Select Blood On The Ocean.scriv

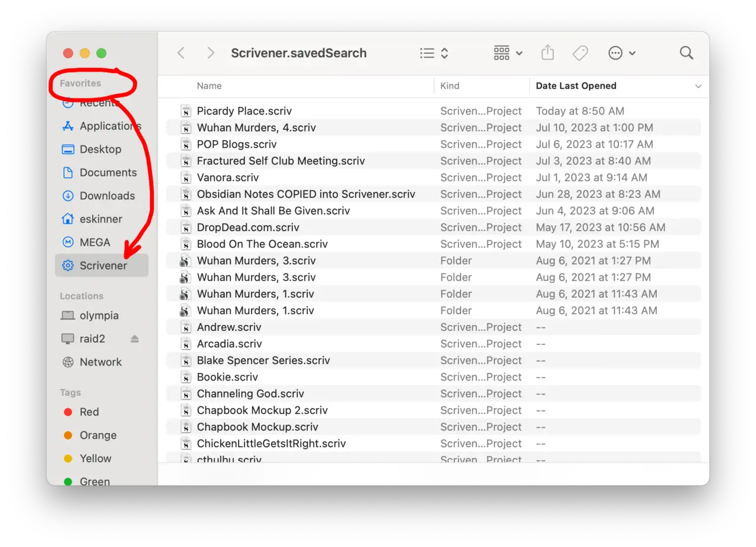pyautogui.click(x=434, y=244)
